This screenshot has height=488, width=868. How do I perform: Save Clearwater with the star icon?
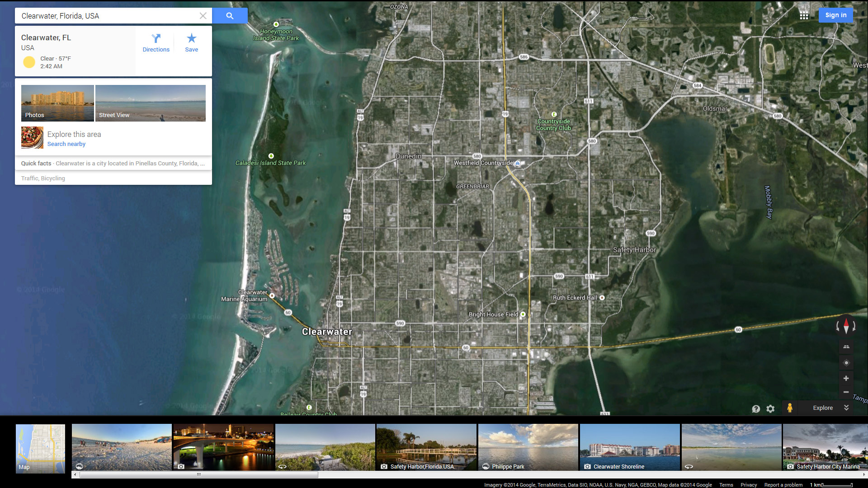tap(191, 43)
